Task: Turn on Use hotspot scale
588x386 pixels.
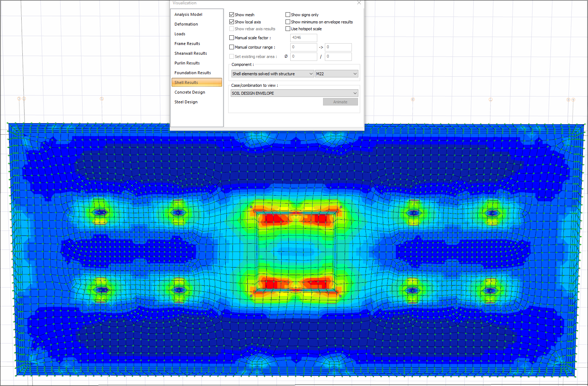Action: pos(288,29)
